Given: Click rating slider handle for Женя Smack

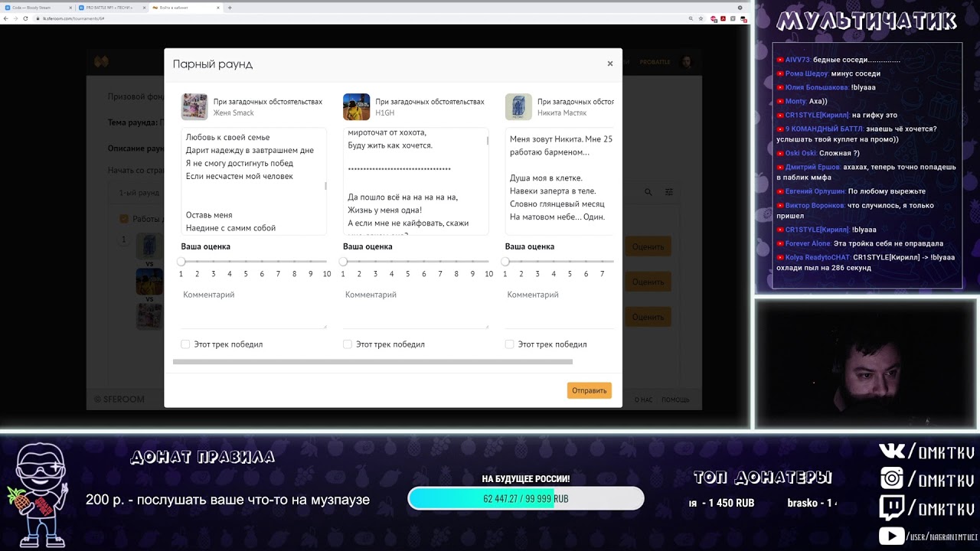Looking at the screenshot, I should pos(181,262).
